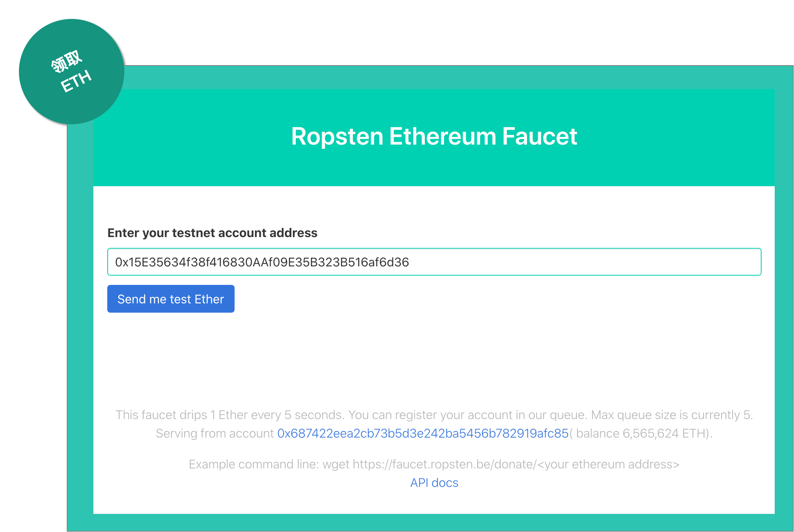The width and height of the screenshot is (794, 532).
Task: Click the ETH text inside the circular badge
Action: pos(76,81)
